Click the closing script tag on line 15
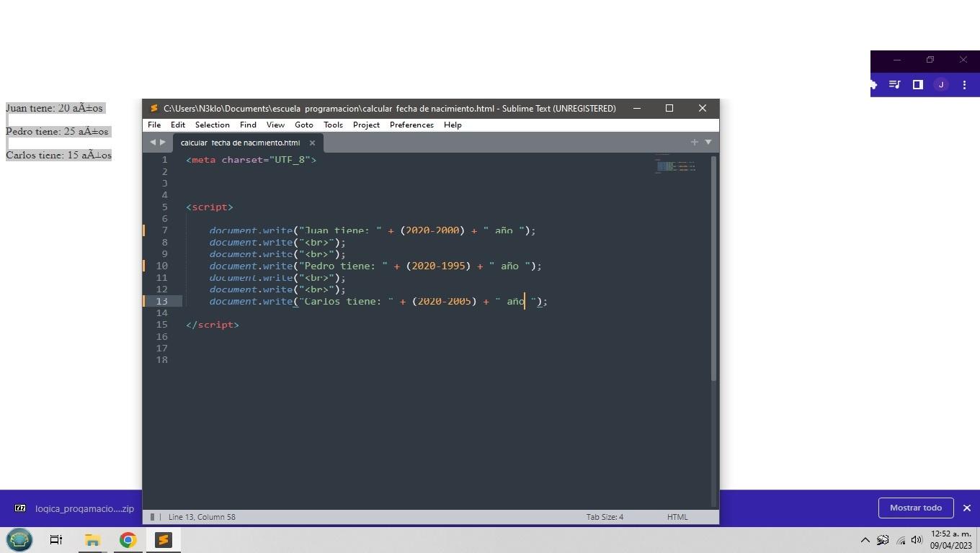The image size is (980, 553). click(x=213, y=325)
